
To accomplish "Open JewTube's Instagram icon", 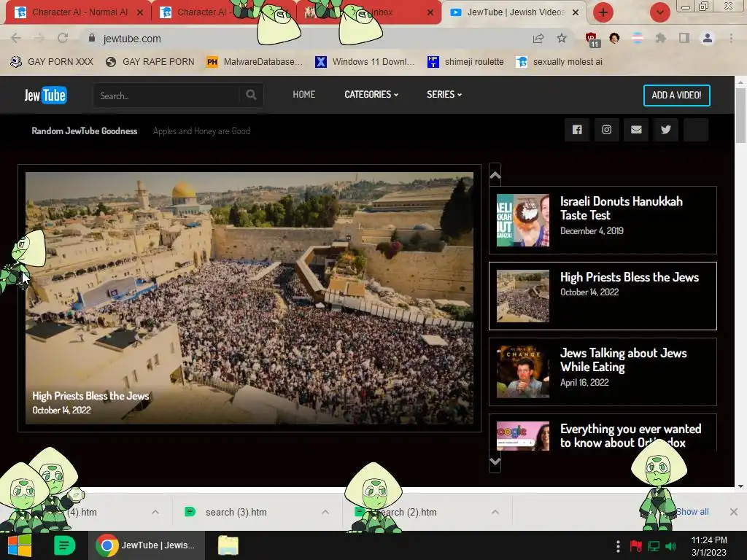I will [606, 130].
